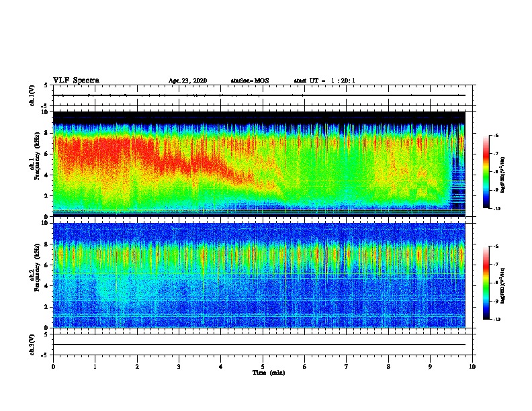
Task: Click the ch.2 frequency tick label '2'
Action: [x=46, y=307]
